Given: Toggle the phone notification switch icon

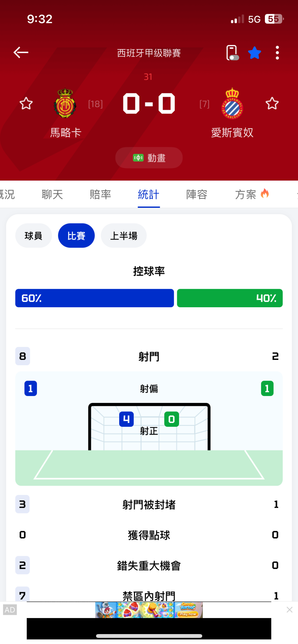Looking at the screenshot, I should click(x=232, y=53).
